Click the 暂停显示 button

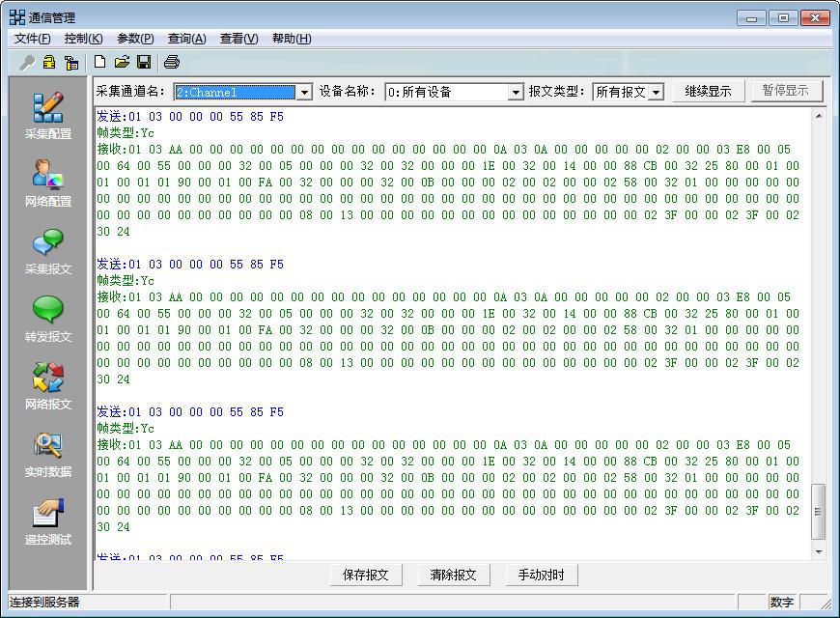pyautogui.click(x=786, y=91)
